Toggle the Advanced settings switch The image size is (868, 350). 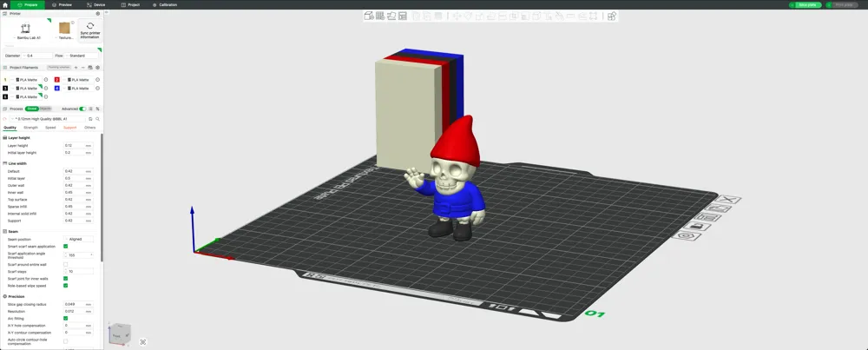(82, 109)
